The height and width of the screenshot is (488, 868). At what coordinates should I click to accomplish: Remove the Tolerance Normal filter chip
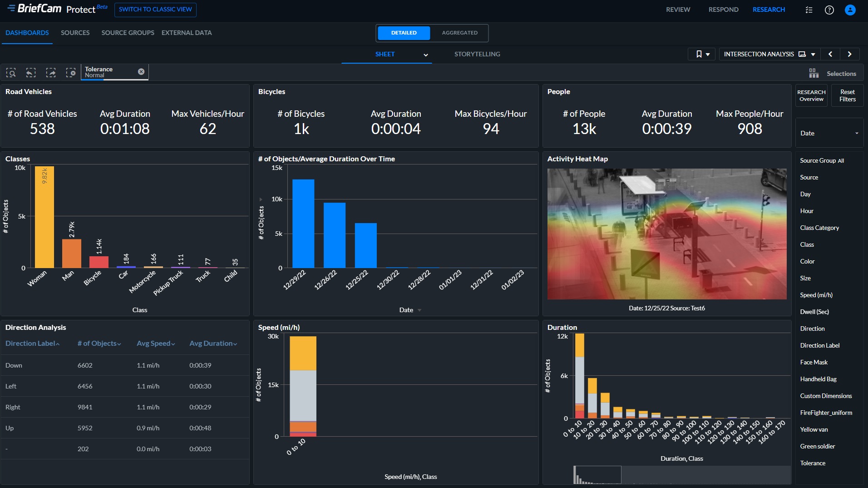[141, 72]
